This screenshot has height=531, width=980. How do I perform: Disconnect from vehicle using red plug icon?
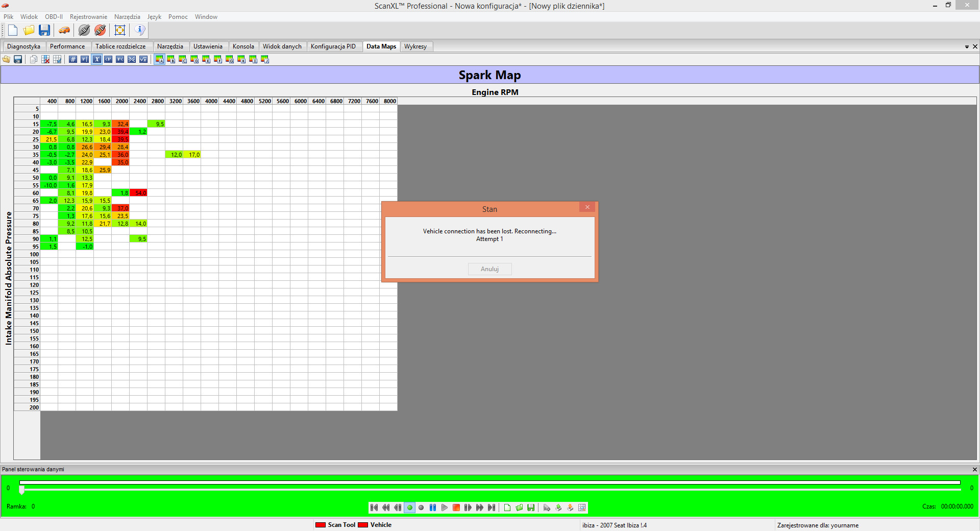click(x=100, y=30)
